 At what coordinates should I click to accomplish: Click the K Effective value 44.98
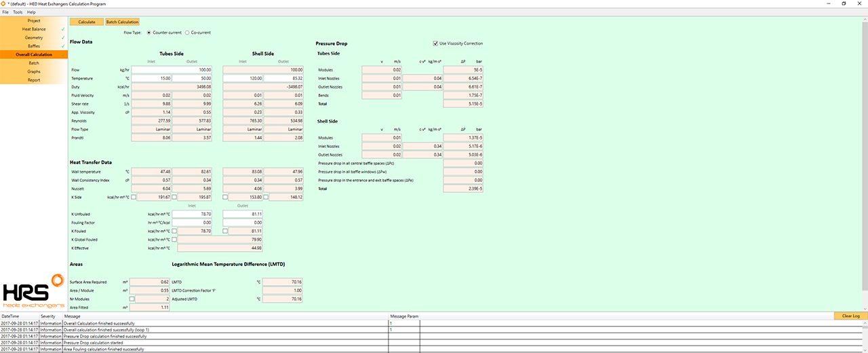click(x=220, y=248)
